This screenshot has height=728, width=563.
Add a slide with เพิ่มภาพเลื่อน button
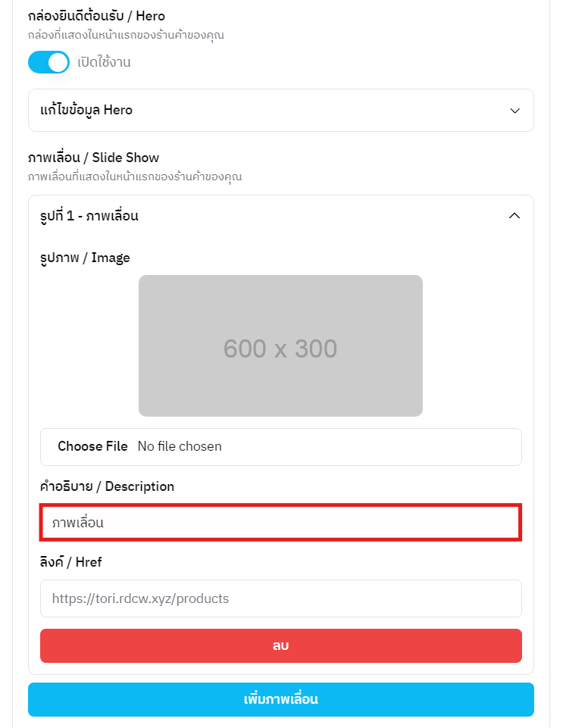280,699
